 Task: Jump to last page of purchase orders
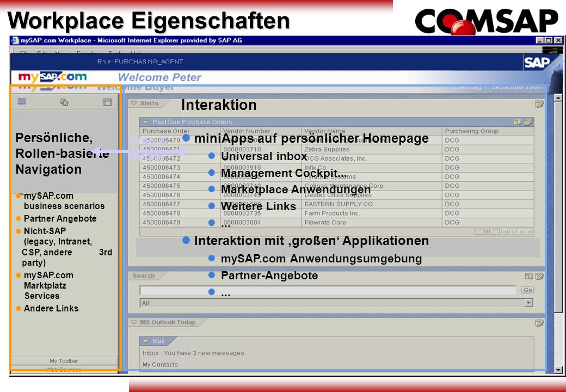coord(529,232)
